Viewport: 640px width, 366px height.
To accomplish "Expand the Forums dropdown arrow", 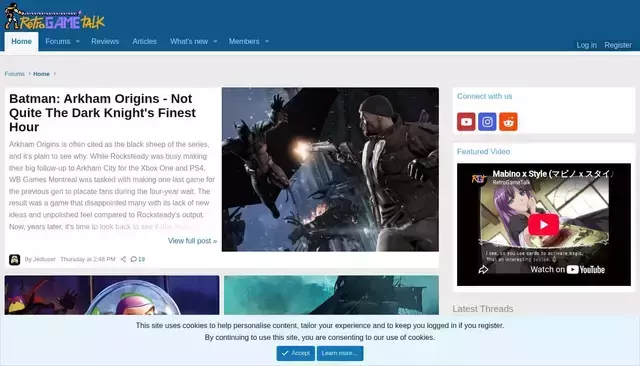I will coord(78,42).
